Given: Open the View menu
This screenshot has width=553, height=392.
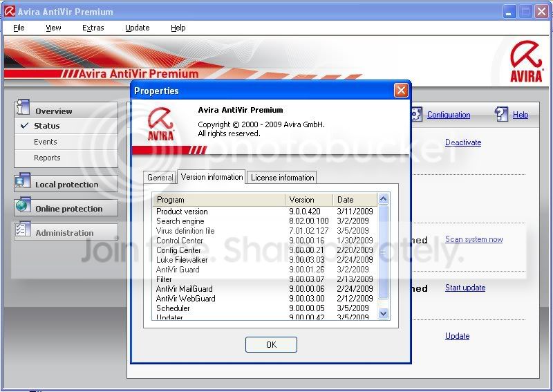Looking at the screenshot, I should (53, 28).
